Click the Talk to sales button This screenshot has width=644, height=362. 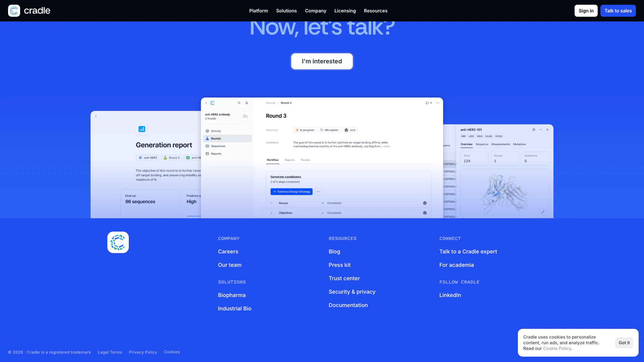click(x=618, y=11)
